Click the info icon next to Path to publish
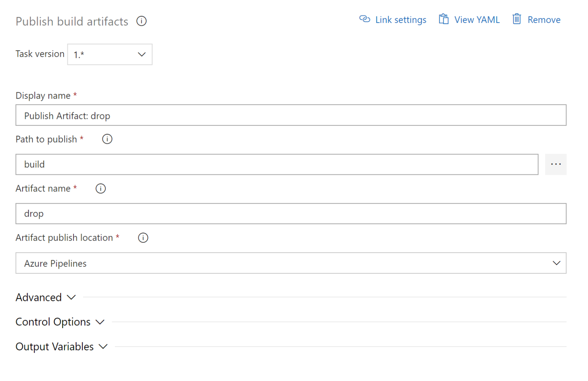This screenshot has width=588, height=381. (107, 139)
